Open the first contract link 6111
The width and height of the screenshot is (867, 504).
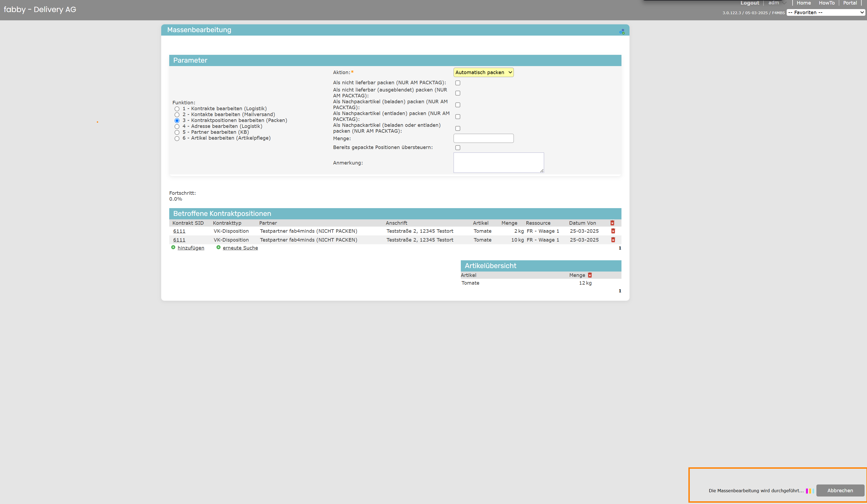tap(179, 231)
